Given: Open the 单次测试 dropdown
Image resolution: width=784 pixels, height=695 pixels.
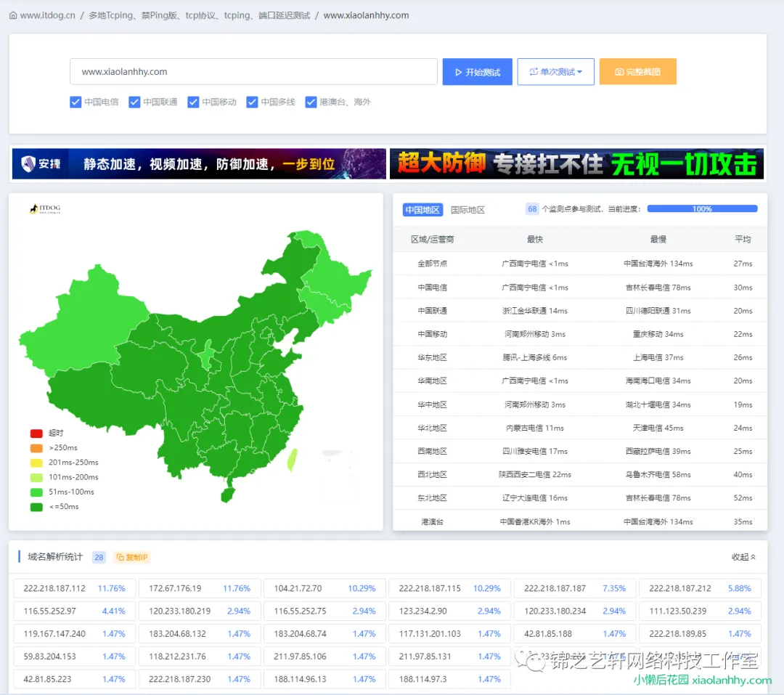Looking at the screenshot, I should (x=555, y=72).
